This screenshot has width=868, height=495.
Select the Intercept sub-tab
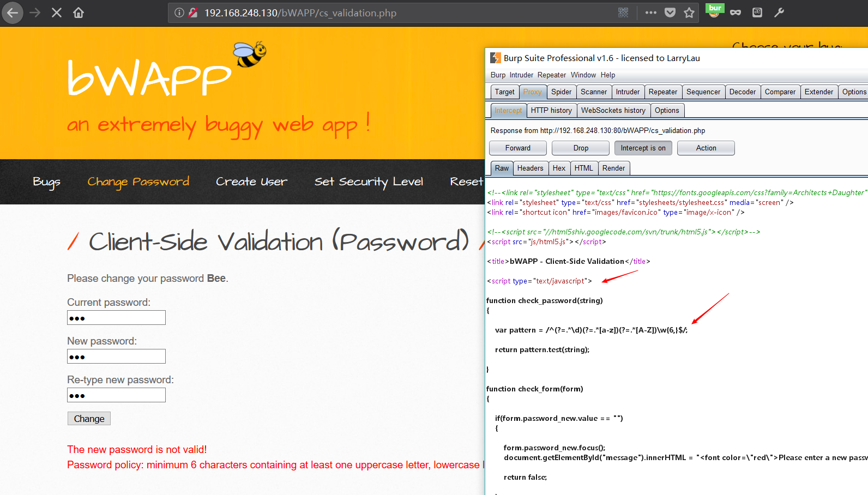click(509, 111)
